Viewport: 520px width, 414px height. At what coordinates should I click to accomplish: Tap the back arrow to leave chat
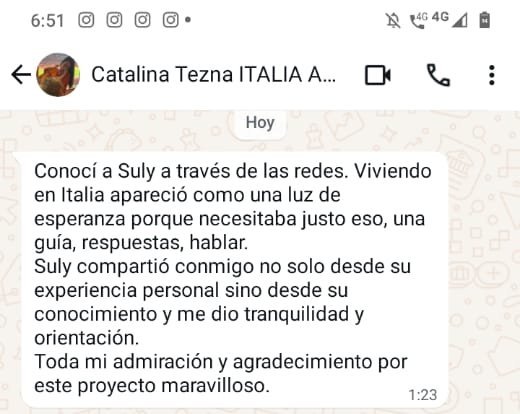tap(21, 74)
